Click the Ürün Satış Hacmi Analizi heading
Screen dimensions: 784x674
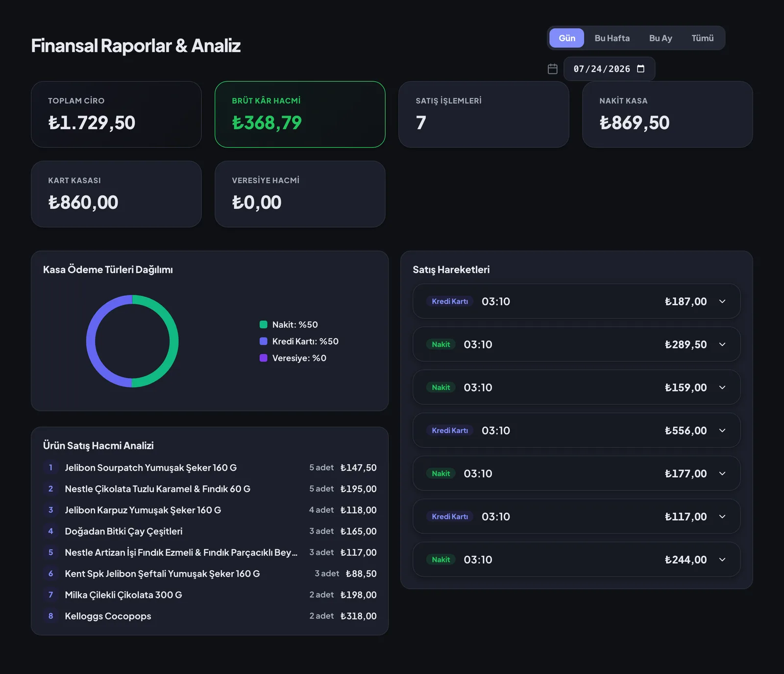pyautogui.click(x=98, y=445)
